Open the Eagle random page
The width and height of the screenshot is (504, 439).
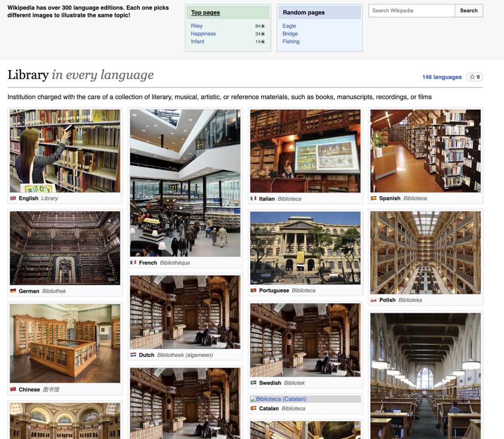pos(289,26)
